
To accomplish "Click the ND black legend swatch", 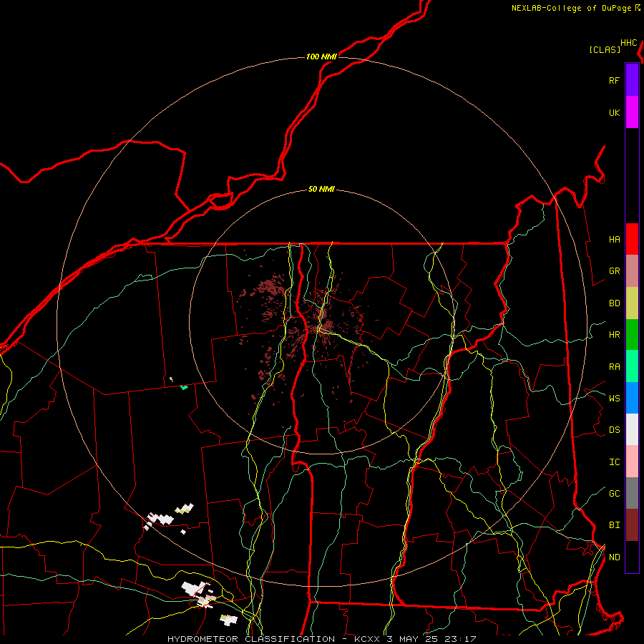I will tap(632, 557).
